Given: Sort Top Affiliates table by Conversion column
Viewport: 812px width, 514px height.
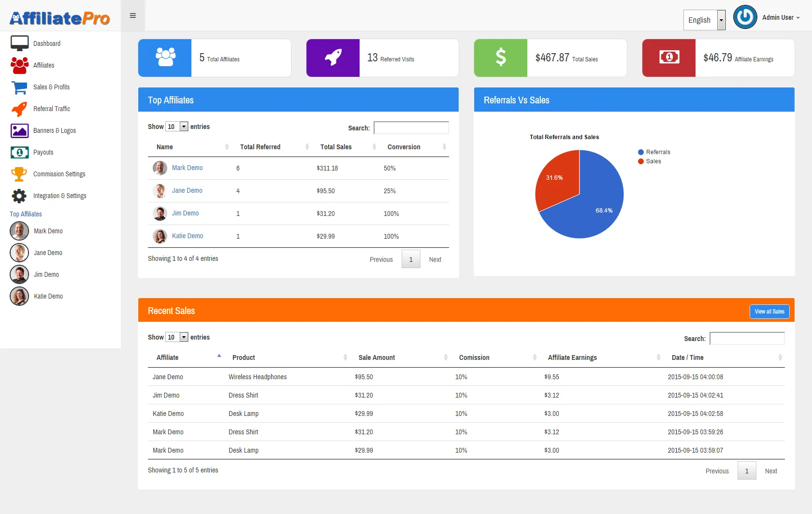Looking at the screenshot, I should pyautogui.click(x=404, y=147).
